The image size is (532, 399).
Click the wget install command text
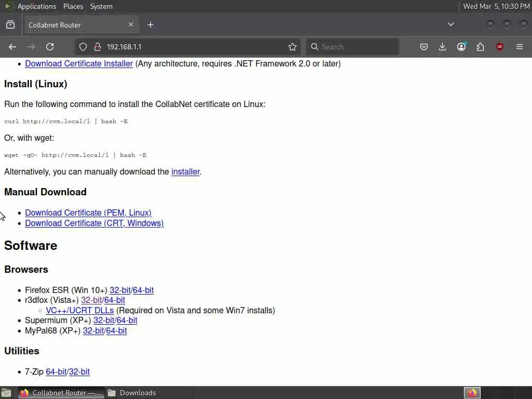(75, 155)
